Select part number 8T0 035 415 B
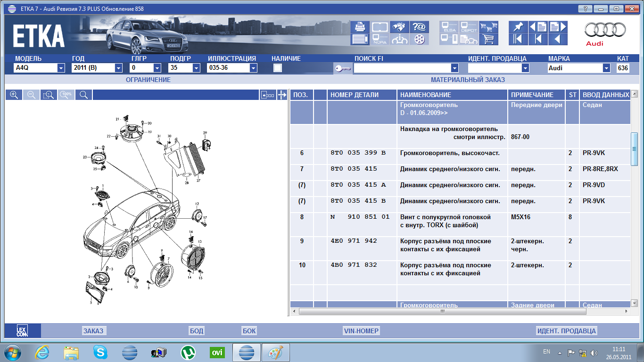Image resolution: width=644 pixels, height=362 pixels. (x=358, y=201)
